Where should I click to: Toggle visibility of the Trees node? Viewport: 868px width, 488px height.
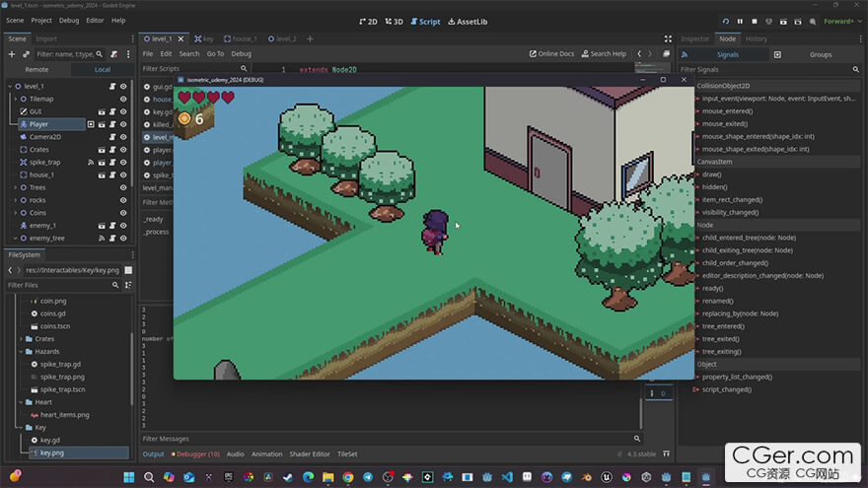pyautogui.click(x=123, y=187)
